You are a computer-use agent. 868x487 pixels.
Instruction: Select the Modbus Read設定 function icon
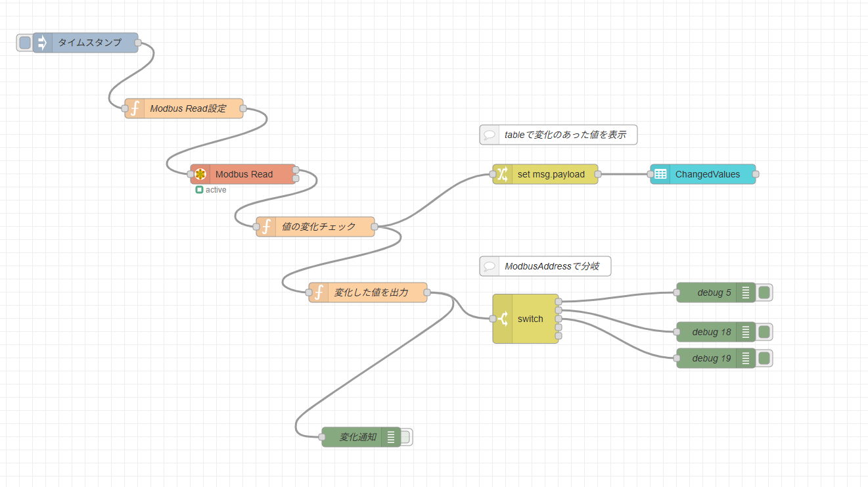click(x=135, y=108)
